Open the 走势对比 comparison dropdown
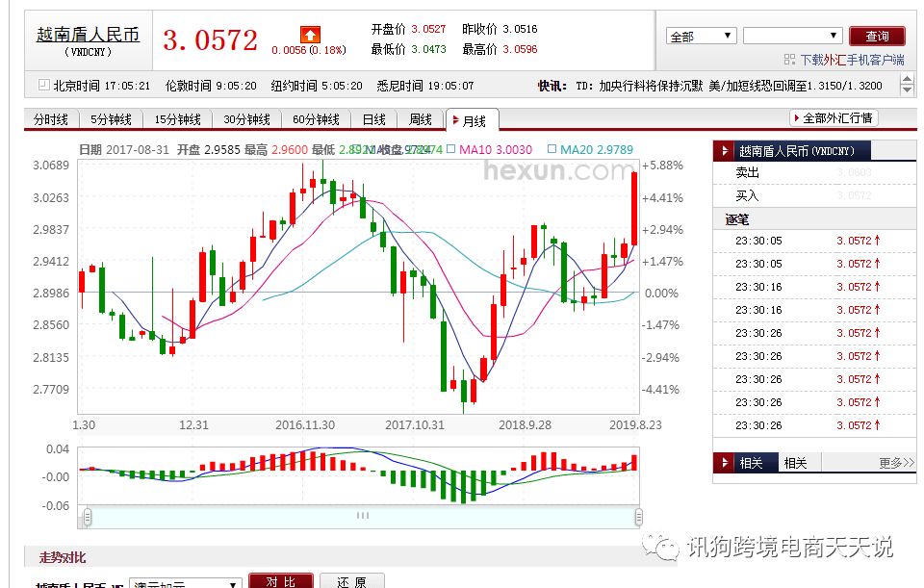Image resolution: width=924 pixels, height=588 pixels. click(185, 583)
